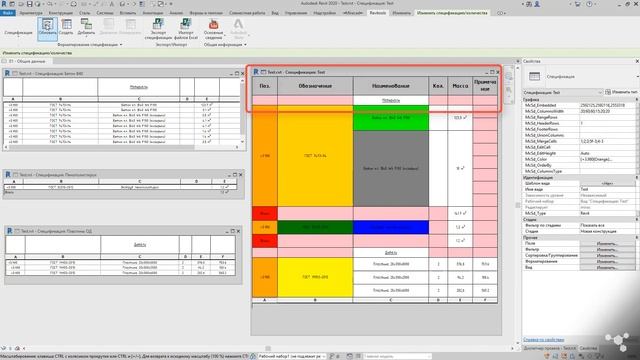Click the user sign-in icon in title bar
This screenshot has width=640, height=360.
(537, 4)
